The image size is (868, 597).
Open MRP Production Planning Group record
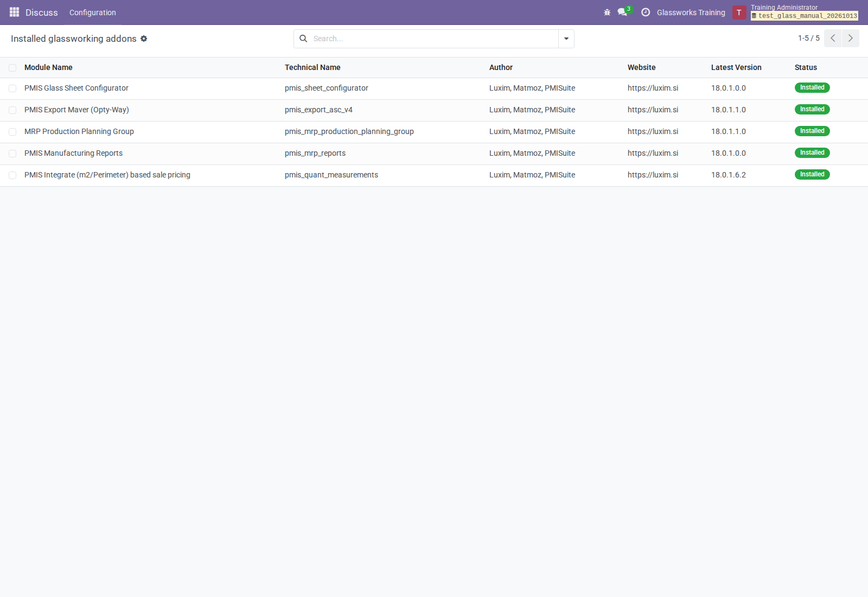point(79,131)
